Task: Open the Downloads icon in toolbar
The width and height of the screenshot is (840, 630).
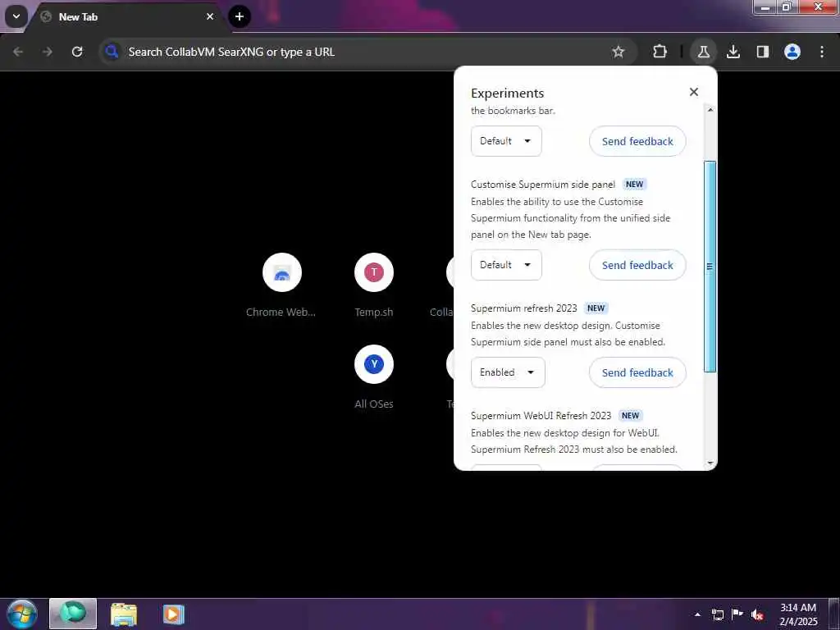Action: [733, 52]
